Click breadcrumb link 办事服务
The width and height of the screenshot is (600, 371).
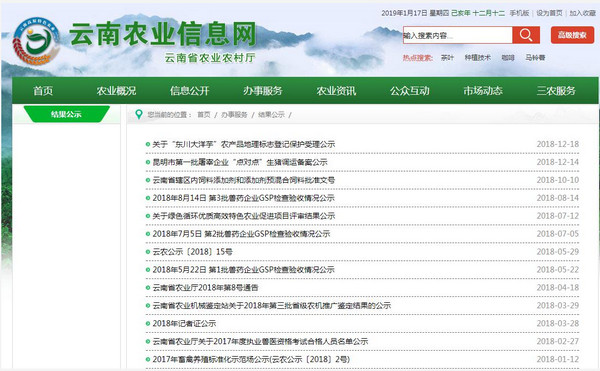tap(234, 115)
